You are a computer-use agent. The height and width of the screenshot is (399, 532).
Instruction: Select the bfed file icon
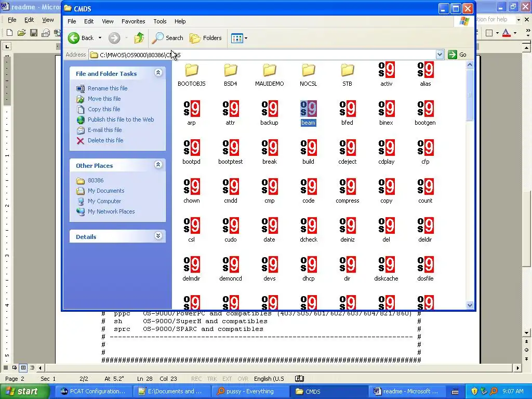(x=347, y=109)
